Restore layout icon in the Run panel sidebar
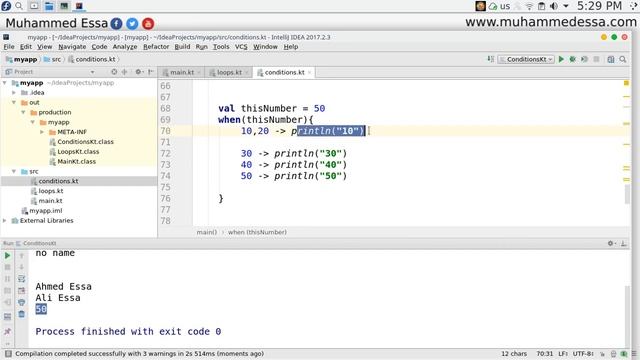 [7, 316]
